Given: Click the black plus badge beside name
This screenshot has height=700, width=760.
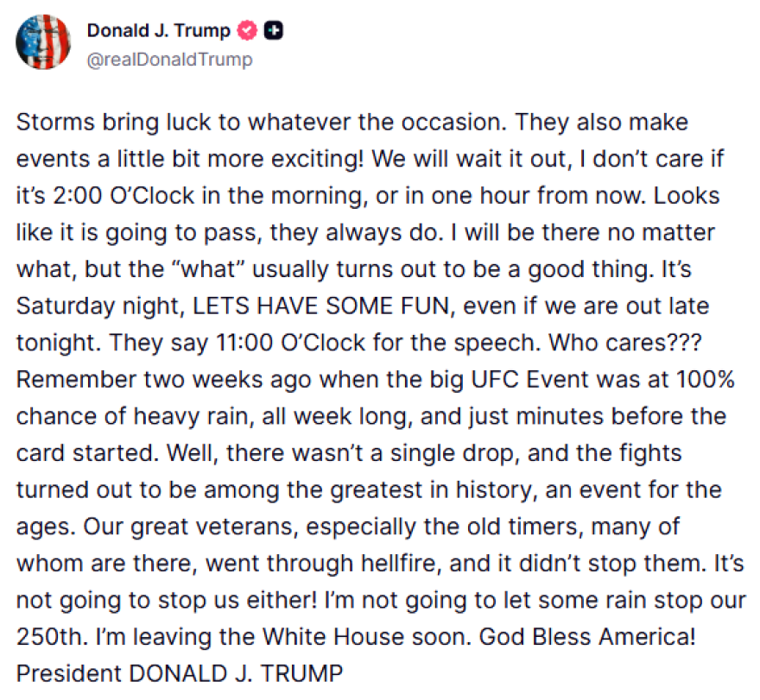Looking at the screenshot, I should coord(274,30).
